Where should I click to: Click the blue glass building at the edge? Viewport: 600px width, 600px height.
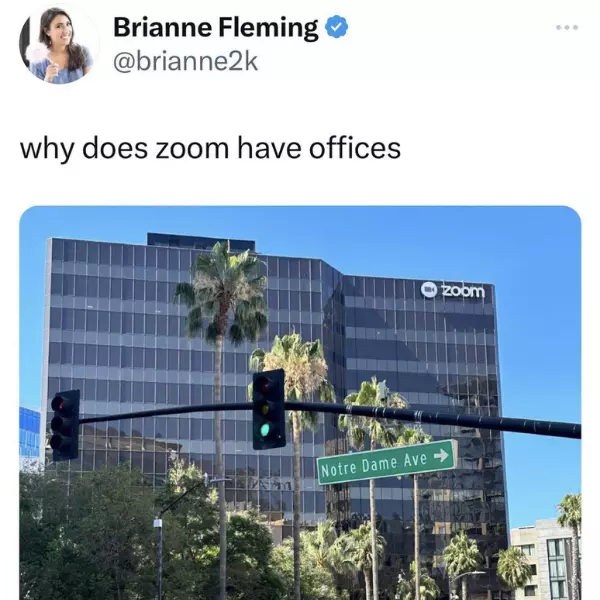(x=29, y=432)
